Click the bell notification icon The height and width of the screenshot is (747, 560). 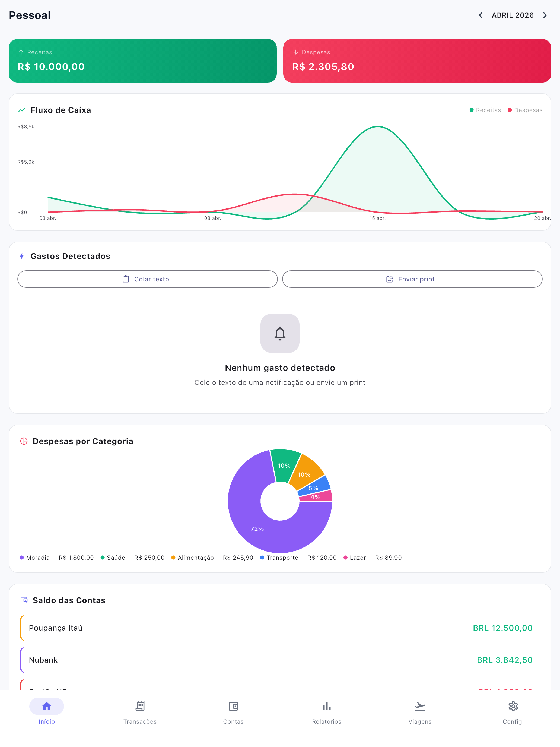(x=280, y=333)
